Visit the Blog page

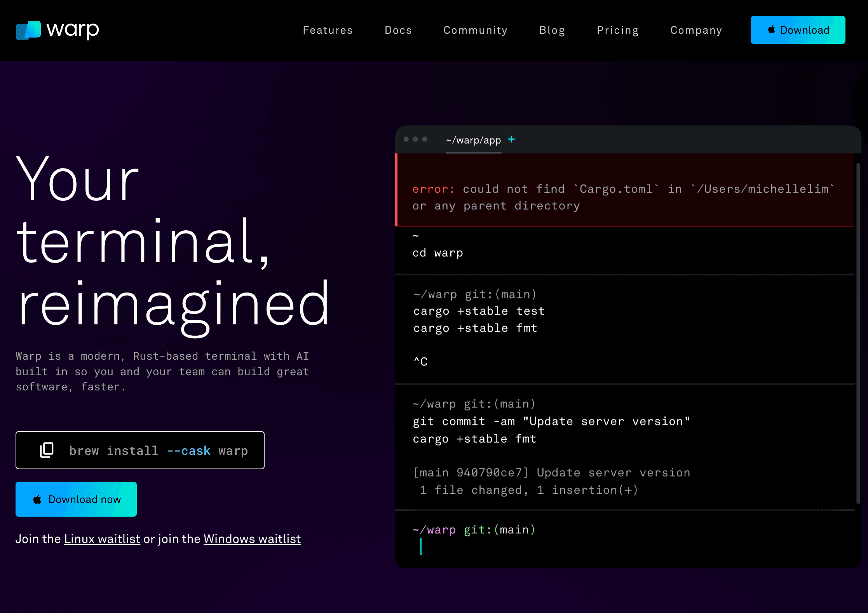click(552, 30)
